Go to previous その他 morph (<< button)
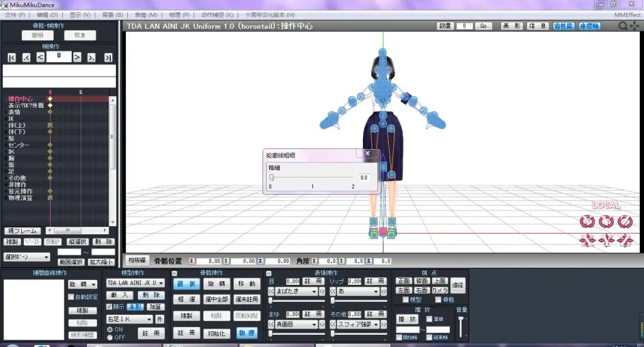Image resolution: width=644 pixels, height=347 pixels. [333, 324]
